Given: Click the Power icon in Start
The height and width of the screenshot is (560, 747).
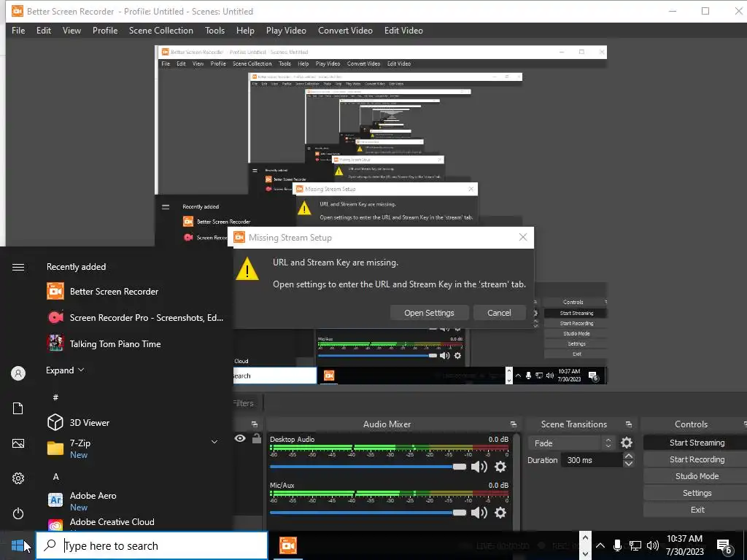Looking at the screenshot, I should point(18,514).
